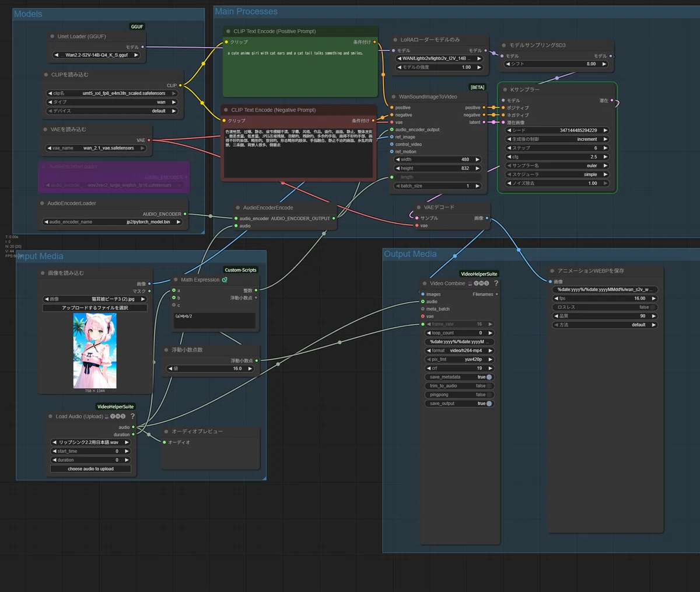
Task: Click the Math Expression spiral icon
Action: click(225, 280)
